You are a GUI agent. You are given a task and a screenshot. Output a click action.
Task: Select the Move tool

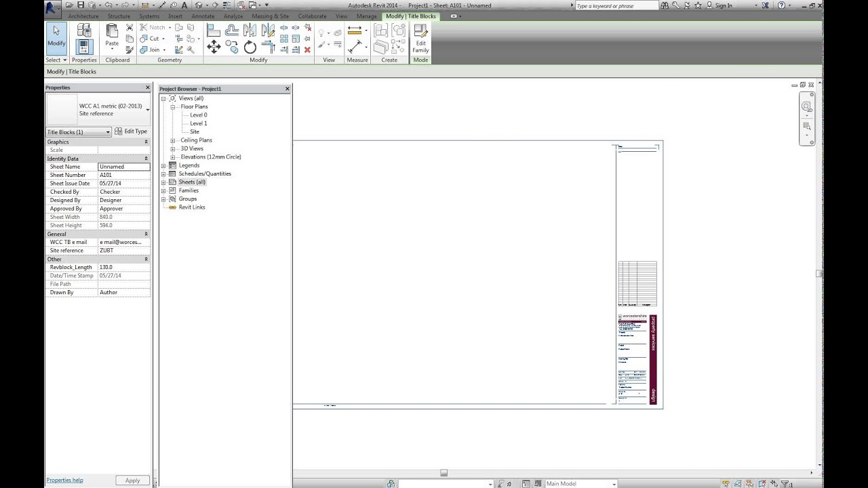click(214, 47)
